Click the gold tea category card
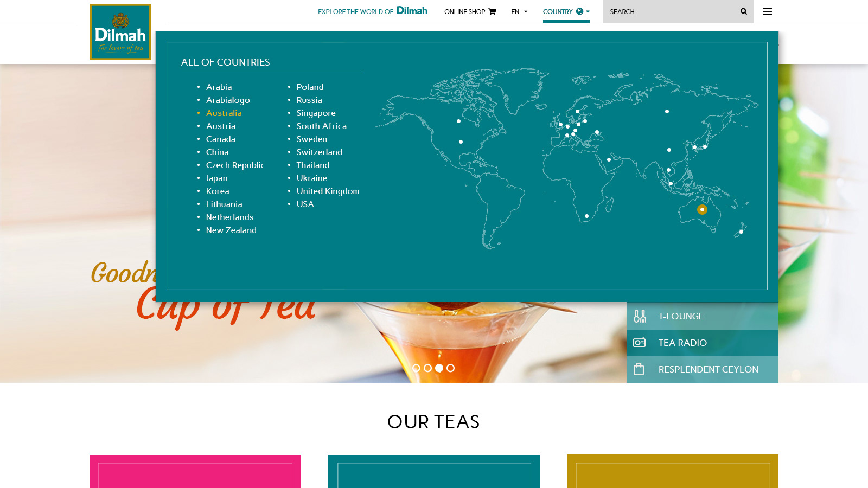Screen dimensions: 868x488 tap(673, 471)
